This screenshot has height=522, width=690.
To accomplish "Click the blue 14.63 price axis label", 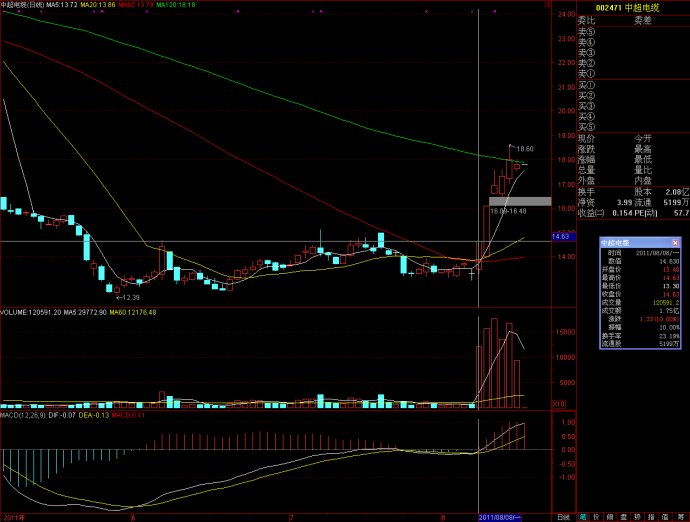I will (x=560, y=236).
